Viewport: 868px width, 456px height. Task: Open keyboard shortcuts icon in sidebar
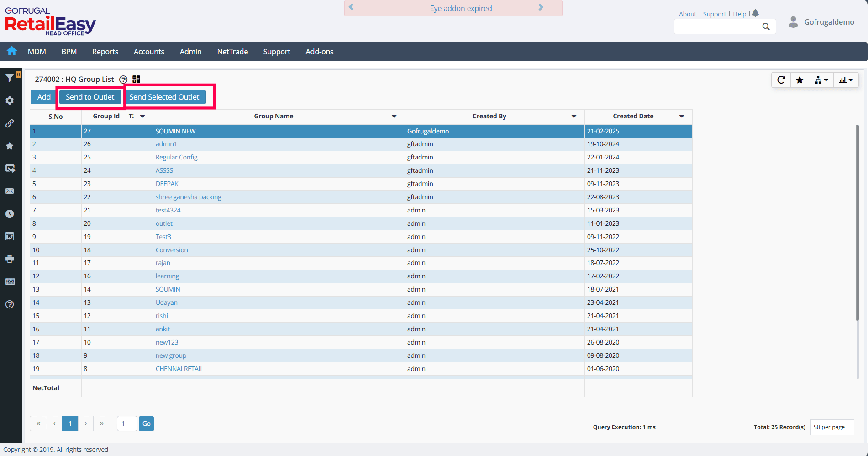point(10,281)
